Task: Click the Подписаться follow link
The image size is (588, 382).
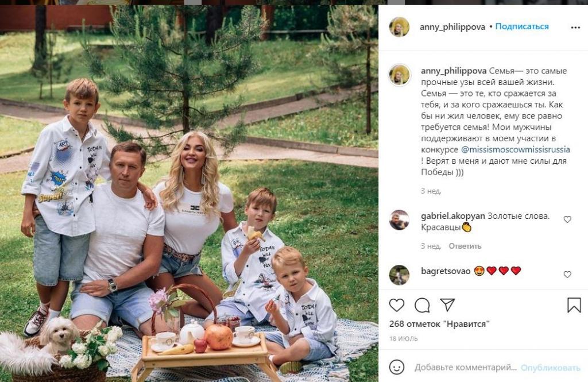Action: click(521, 26)
